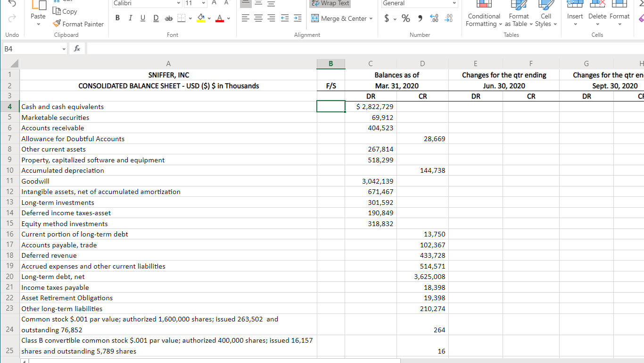Viewport: 644px width, 363px height.
Task: Select the Copy icon
Action: tap(56, 11)
